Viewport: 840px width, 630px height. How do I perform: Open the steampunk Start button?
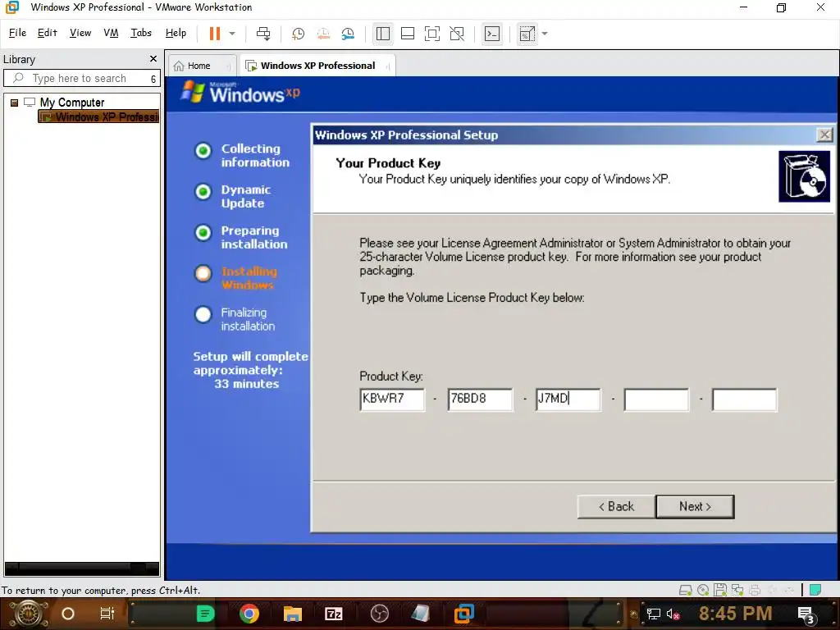coord(29,614)
